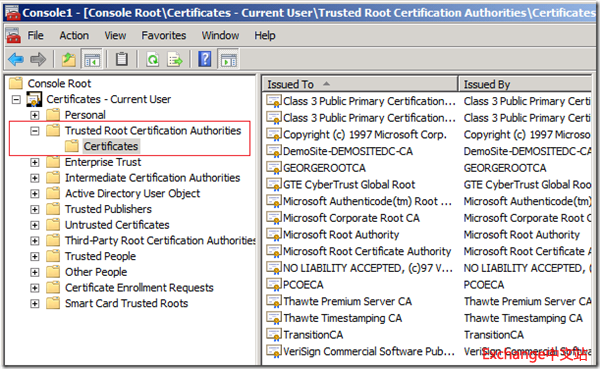Expand Third-Party Root Certification Authorities plus box
The height and width of the screenshot is (369, 600).
(x=35, y=241)
